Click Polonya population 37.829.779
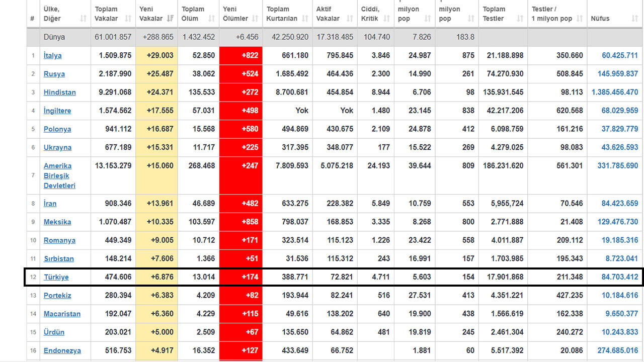Screen dimensions: 644x362 pyautogui.click(x=620, y=129)
